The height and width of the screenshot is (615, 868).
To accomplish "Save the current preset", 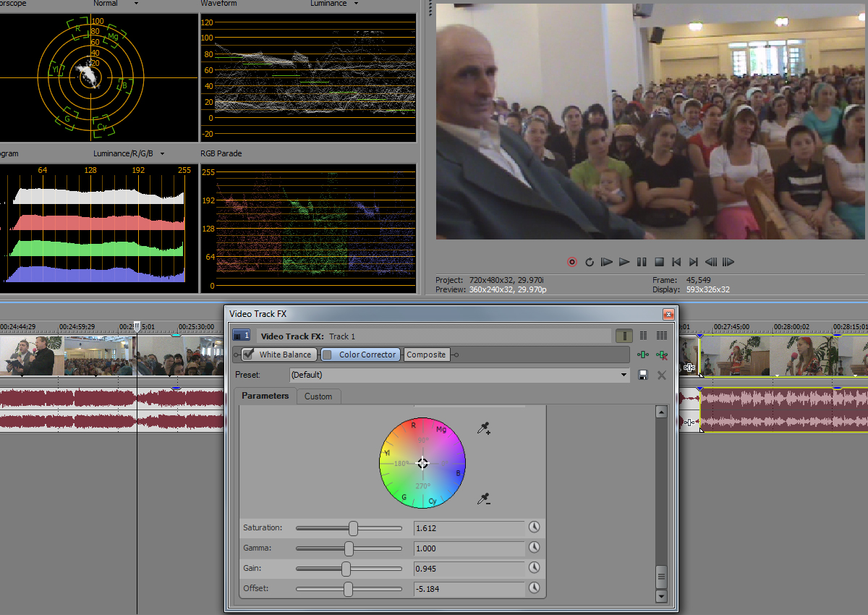I will 643,375.
